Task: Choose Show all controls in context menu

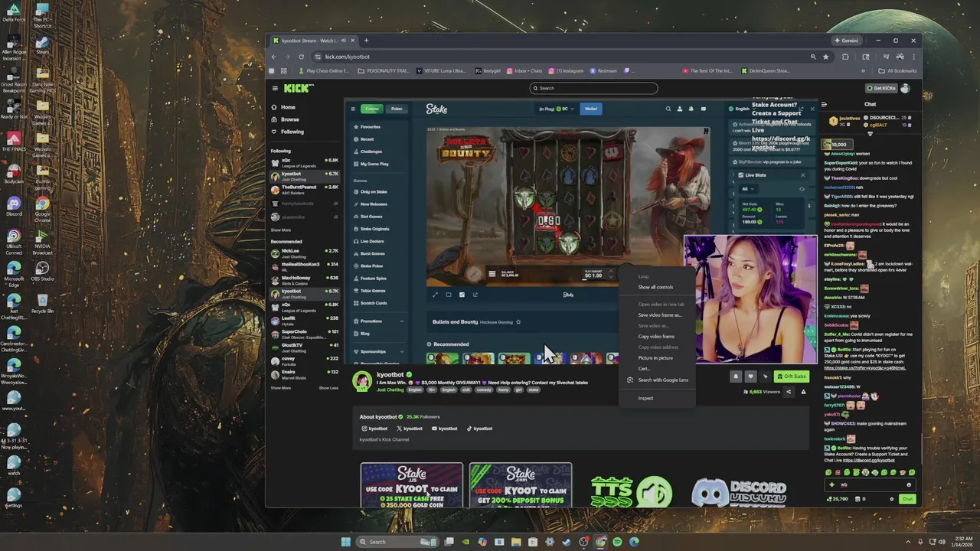Action: tap(655, 287)
